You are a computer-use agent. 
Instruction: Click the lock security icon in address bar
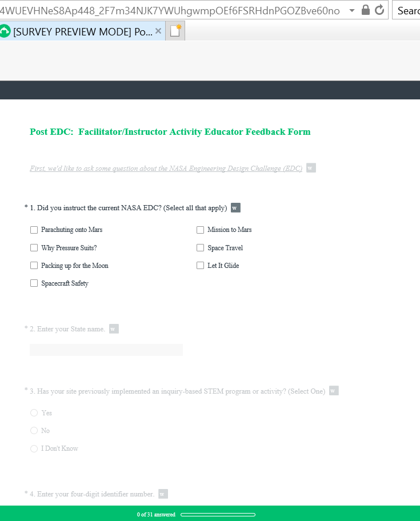point(366,10)
